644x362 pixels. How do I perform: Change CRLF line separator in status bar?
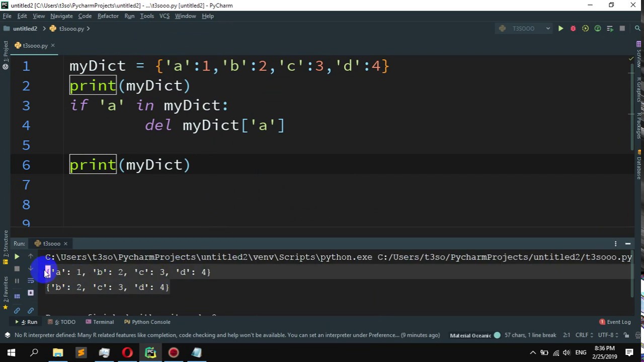(584, 335)
